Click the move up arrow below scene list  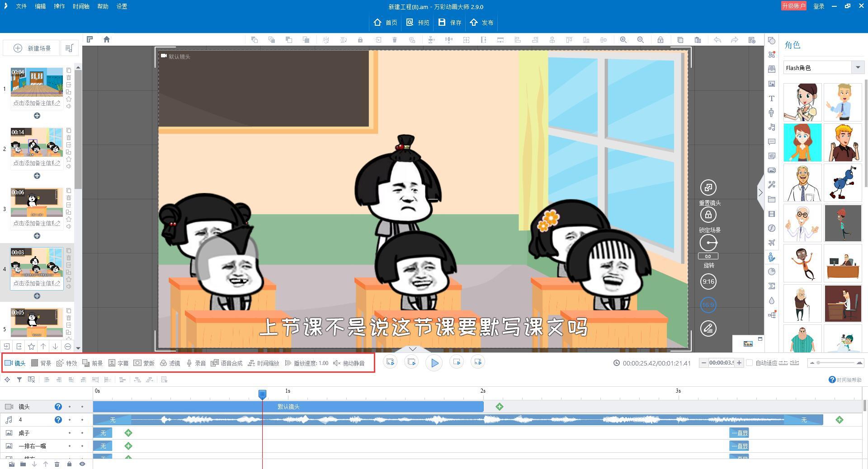43,347
